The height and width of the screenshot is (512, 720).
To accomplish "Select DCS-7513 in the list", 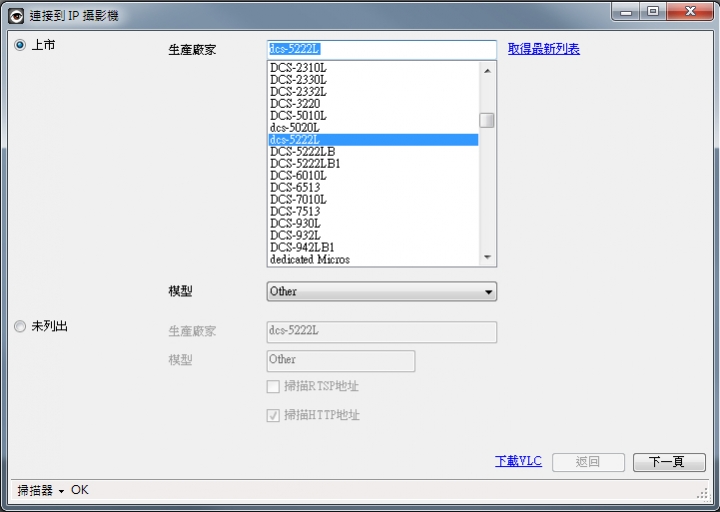I will [373, 211].
